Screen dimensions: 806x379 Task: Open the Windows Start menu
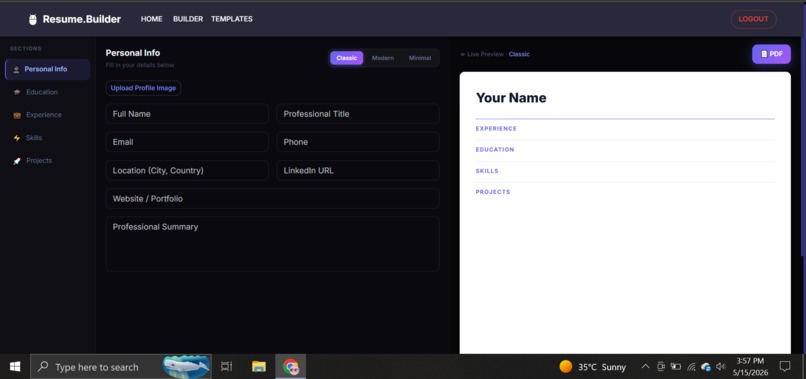(15, 367)
